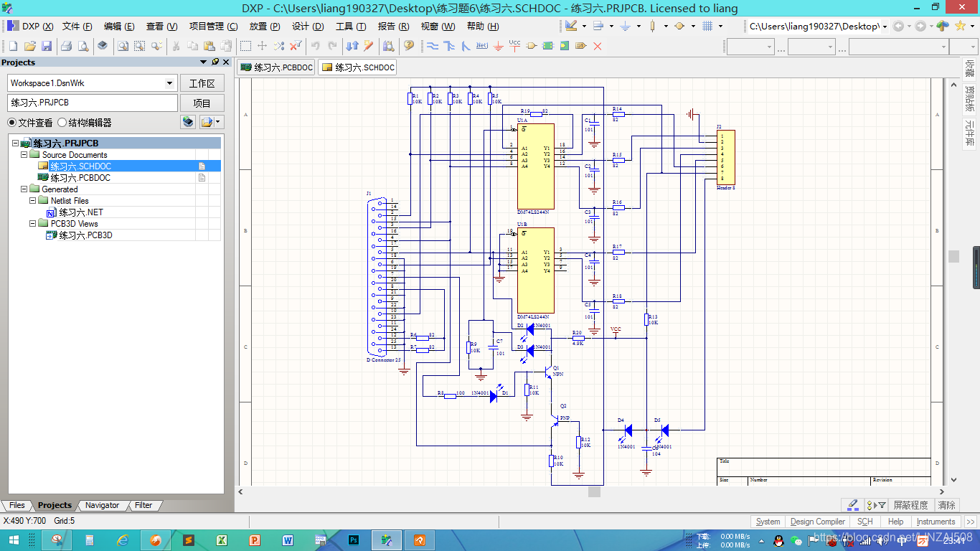Open Internet Explorer from the taskbar

(123, 540)
